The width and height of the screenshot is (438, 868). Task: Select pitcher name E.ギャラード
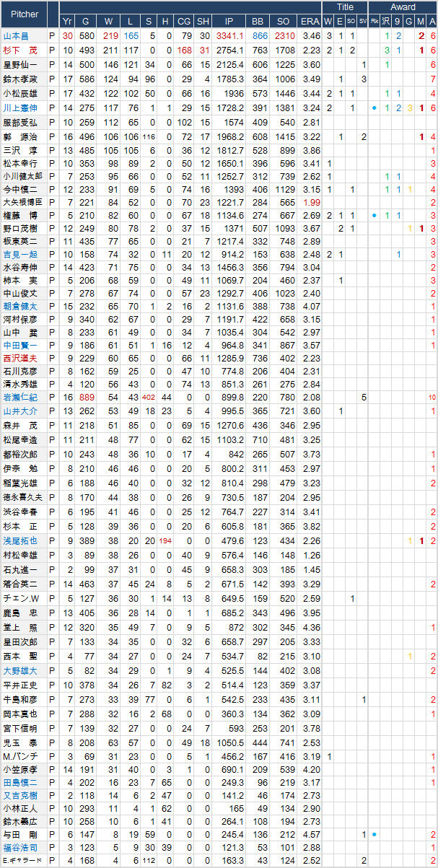[22, 860]
